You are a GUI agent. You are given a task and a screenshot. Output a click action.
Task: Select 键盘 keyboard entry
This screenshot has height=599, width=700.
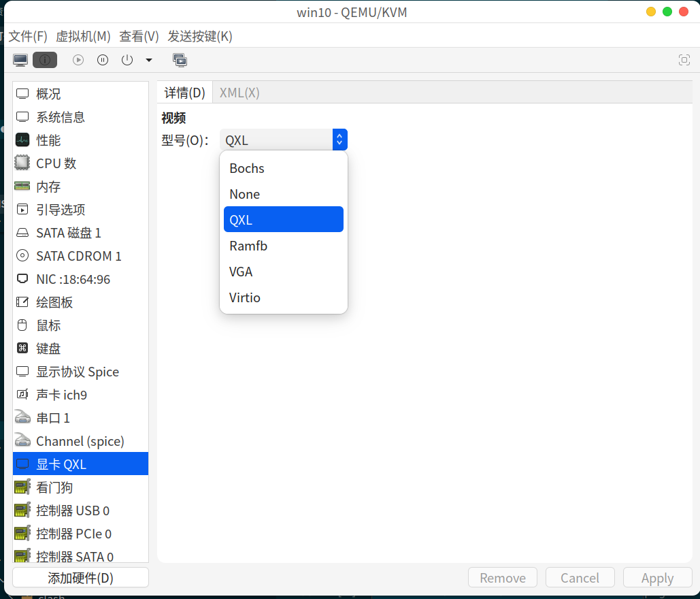[x=80, y=349]
